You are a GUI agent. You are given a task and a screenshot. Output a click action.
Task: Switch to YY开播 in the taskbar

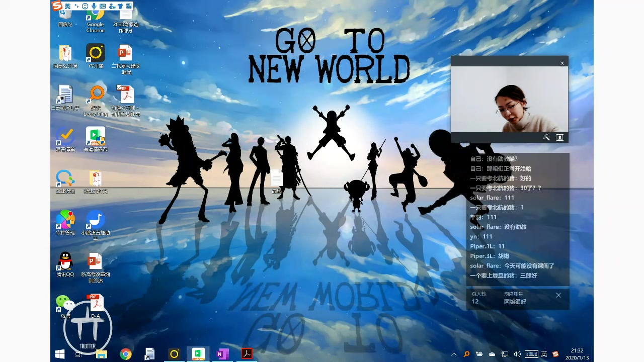174,354
